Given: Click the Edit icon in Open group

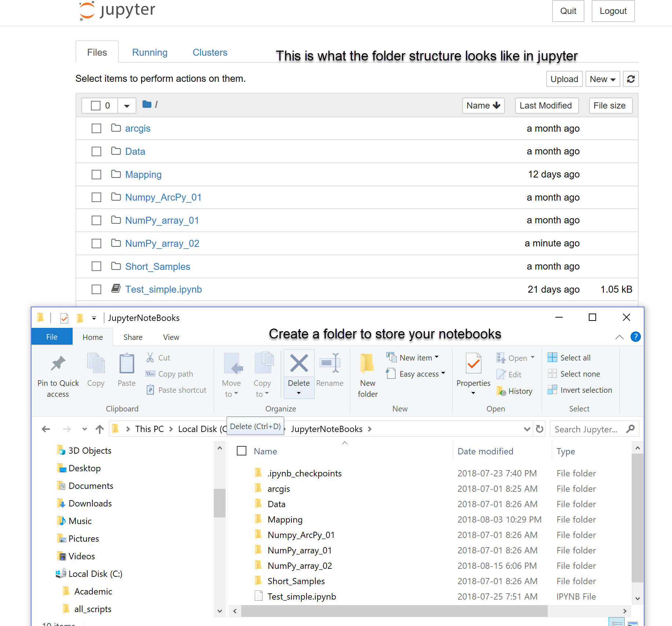Looking at the screenshot, I should point(501,374).
